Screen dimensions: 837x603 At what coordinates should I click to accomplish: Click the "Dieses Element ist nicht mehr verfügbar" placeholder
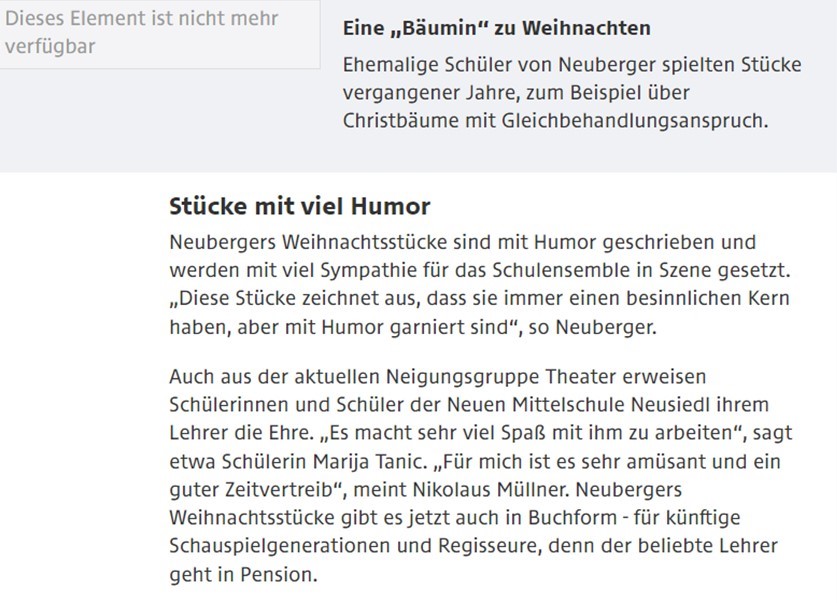[140, 32]
